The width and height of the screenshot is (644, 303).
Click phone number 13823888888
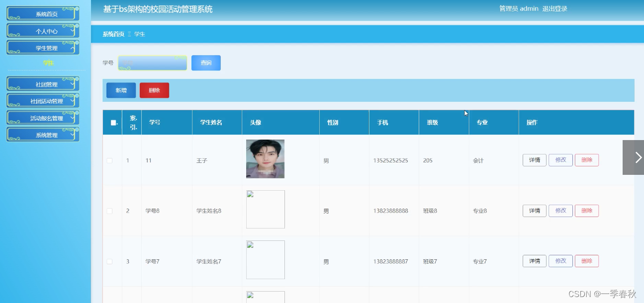[x=390, y=211]
